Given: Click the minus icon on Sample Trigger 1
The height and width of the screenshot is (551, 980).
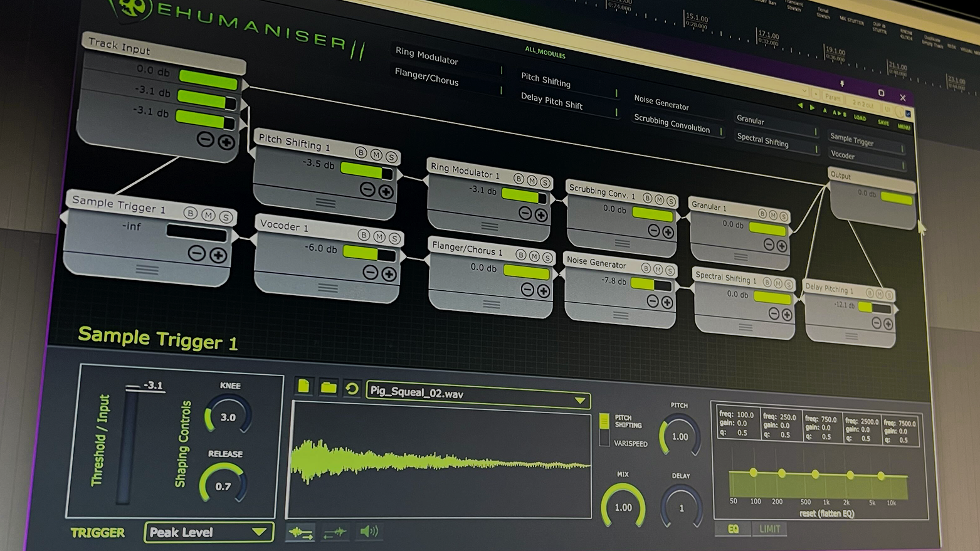Looking at the screenshot, I should (197, 253).
